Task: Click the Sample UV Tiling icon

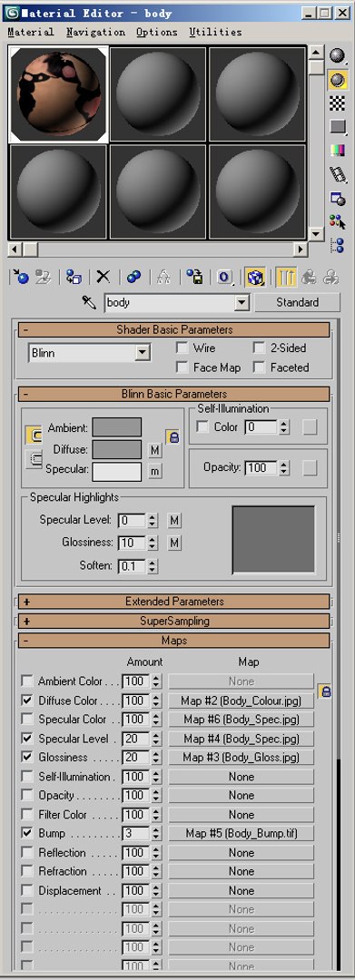Action: 338,127
